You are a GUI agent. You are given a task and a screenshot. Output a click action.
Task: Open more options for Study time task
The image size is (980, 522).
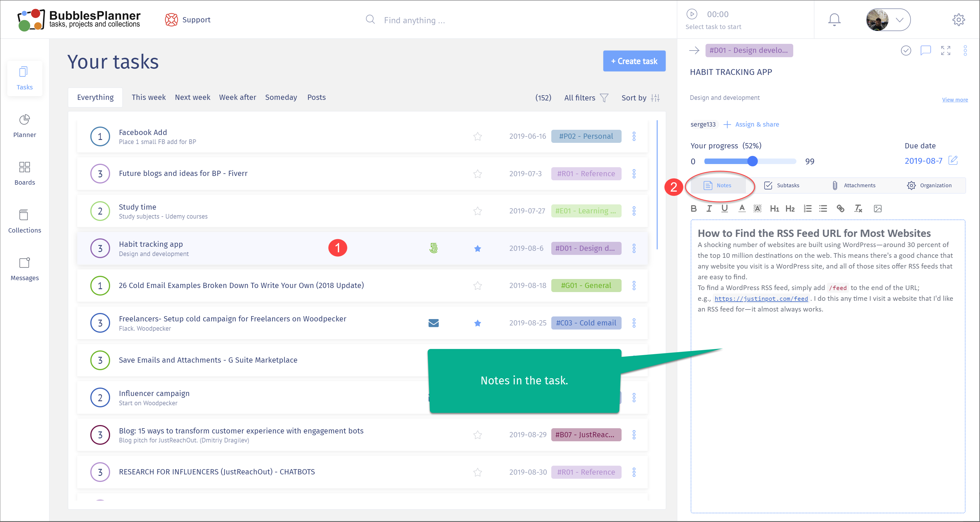coord(633,211)
